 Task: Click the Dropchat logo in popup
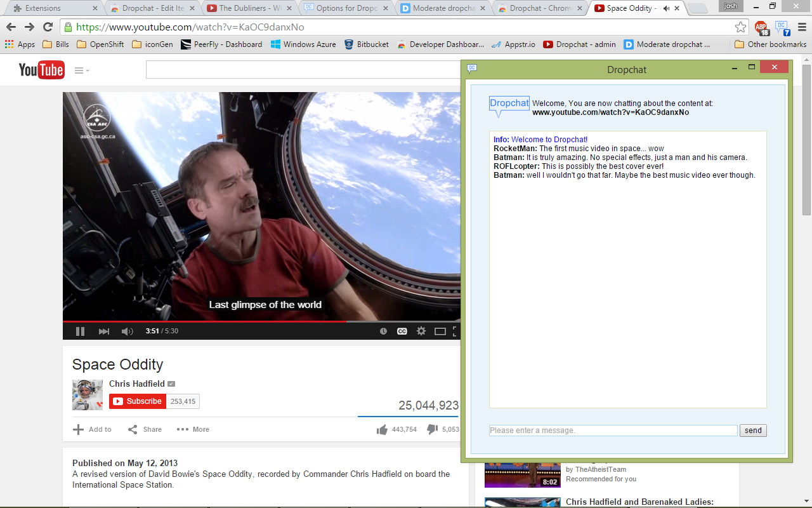(509, 106)
